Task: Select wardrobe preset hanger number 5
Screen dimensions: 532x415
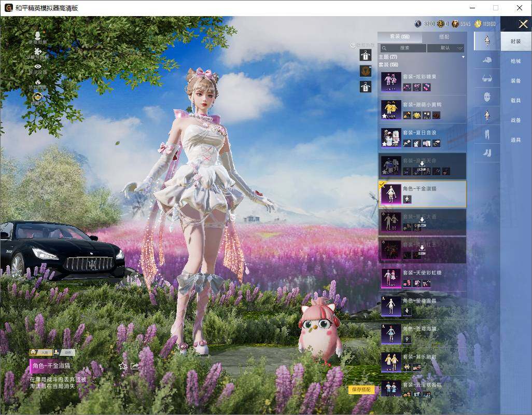Action: coord(365,87)
